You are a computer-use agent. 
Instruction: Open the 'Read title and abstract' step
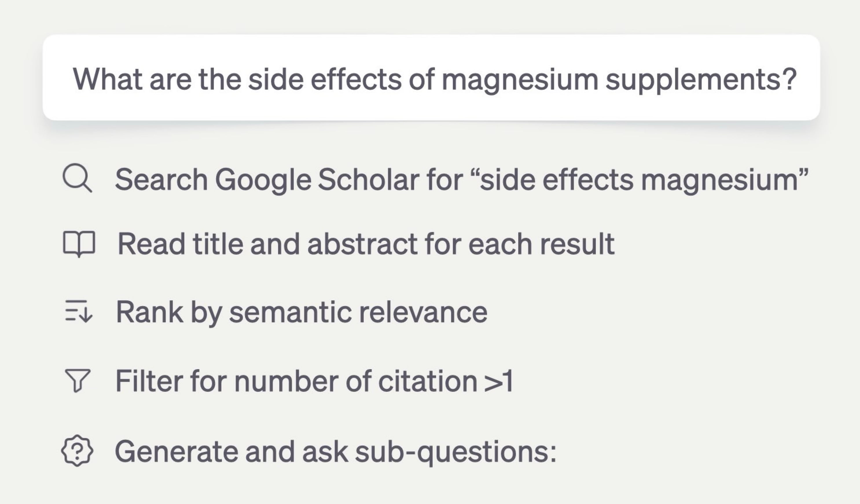[x=366, y=244]
